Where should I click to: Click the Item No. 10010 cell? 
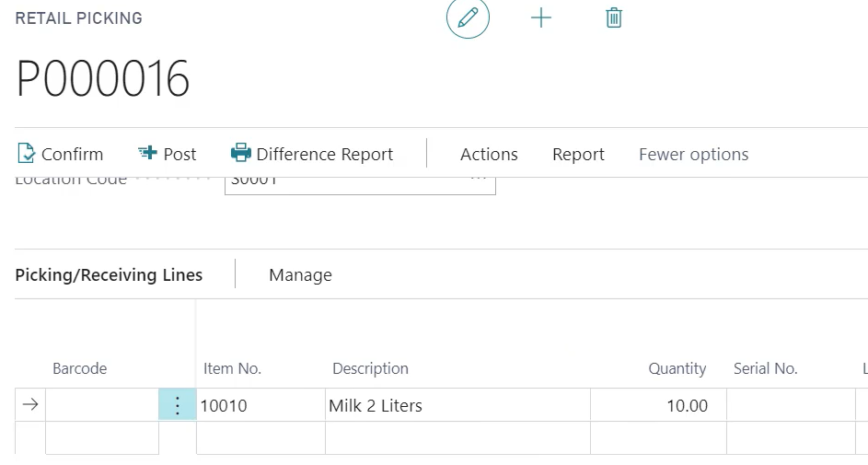click(x=260, y=405)
